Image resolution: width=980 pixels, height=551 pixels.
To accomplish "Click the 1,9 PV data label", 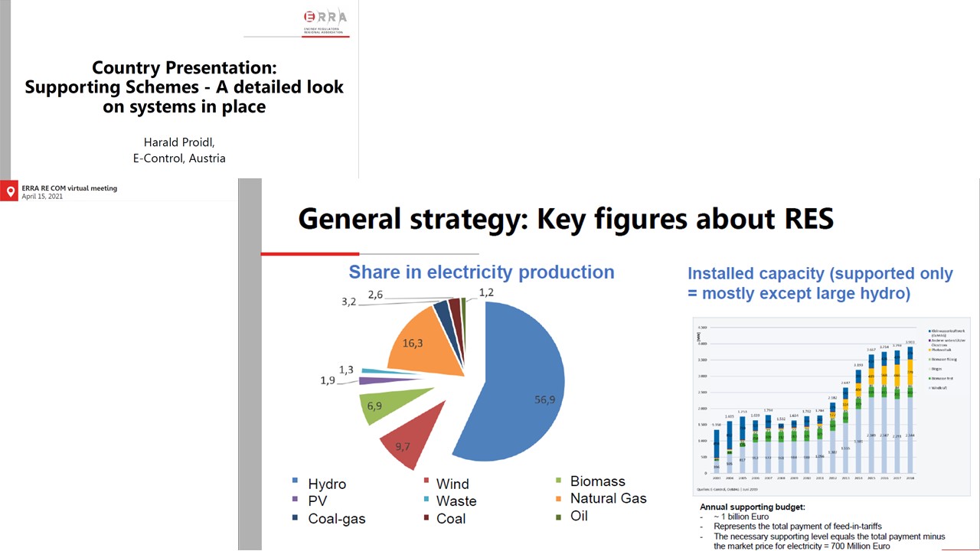I will (x=328, y=380).
